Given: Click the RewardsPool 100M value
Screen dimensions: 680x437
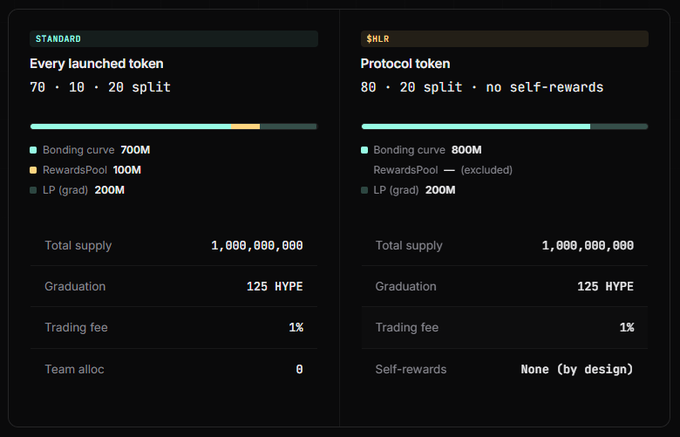Looking at the screenshot, I should (127, 170).
